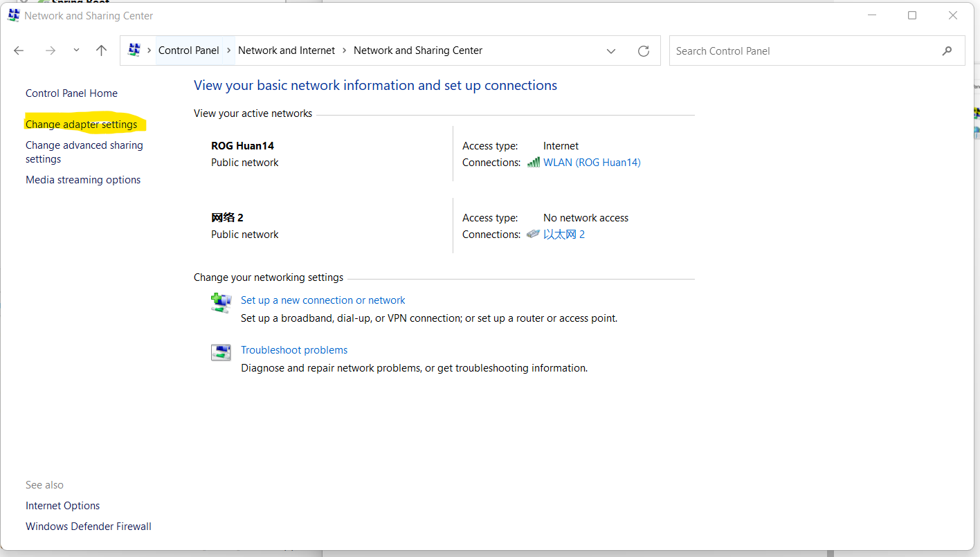Viewport: 980px width, 557px height.
Task: Expand breadcrumb arrow after Network and Internet
Action: click(x=344, y=51)
